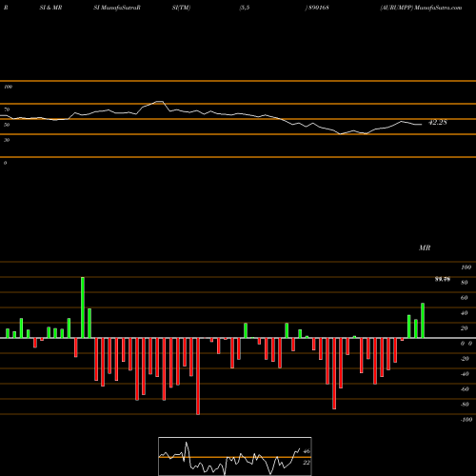
Task: Select the 89.78 value in the MR panel
Action: coord(443,279)
